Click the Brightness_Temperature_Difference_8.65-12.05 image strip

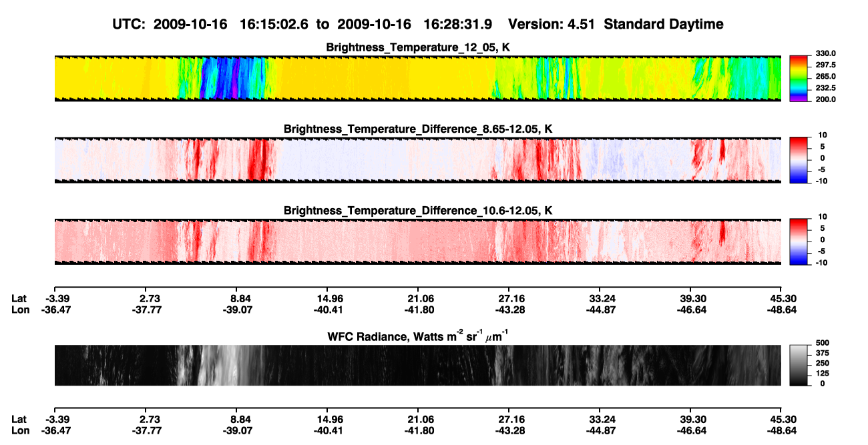click(417, 160)
